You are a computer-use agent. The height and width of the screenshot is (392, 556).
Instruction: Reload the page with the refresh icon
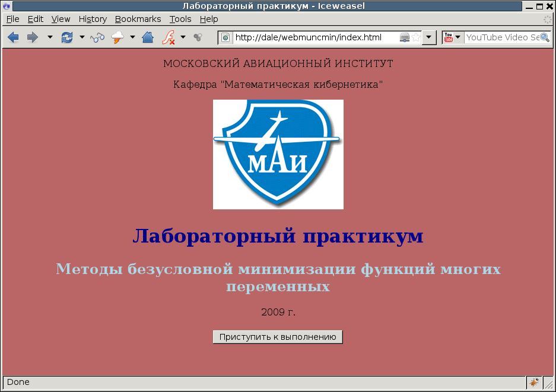coord(66,37)
